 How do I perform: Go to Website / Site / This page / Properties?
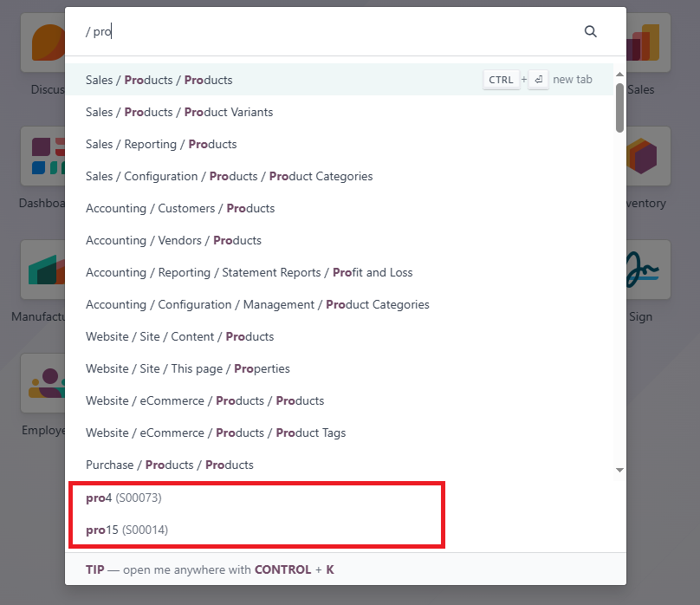(x=188, y=368)
